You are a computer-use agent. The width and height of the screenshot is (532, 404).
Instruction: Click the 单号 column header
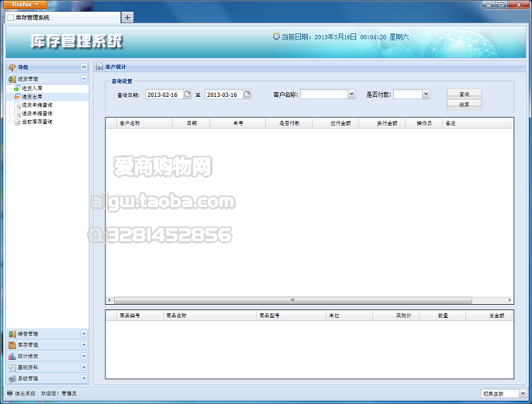(238, 123)
